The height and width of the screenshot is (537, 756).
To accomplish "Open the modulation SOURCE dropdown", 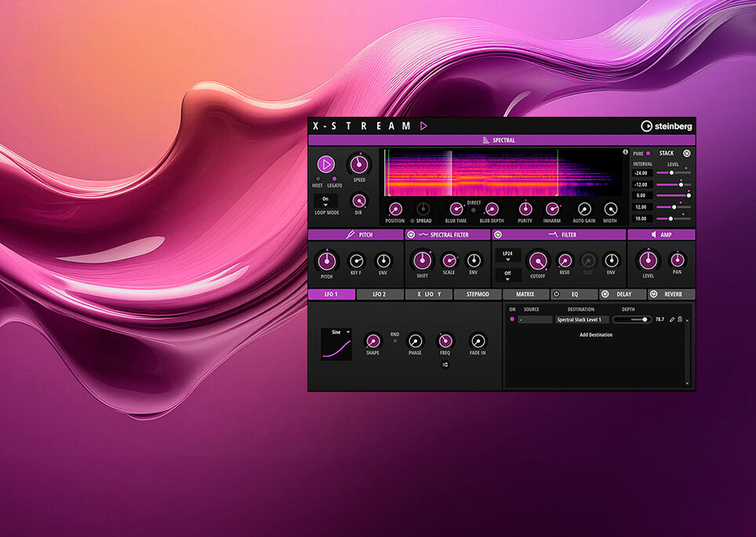I will (535, 320).
